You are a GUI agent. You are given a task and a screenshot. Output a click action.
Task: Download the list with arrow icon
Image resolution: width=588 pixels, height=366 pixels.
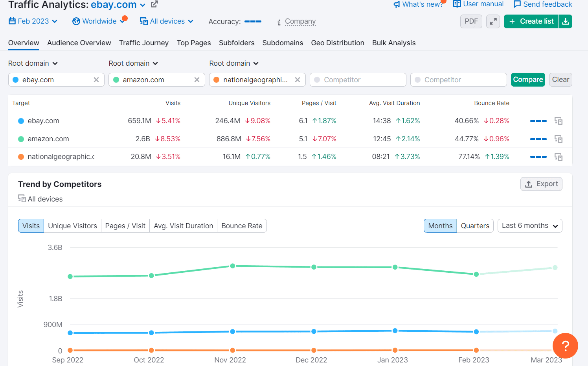pos(565,21)
